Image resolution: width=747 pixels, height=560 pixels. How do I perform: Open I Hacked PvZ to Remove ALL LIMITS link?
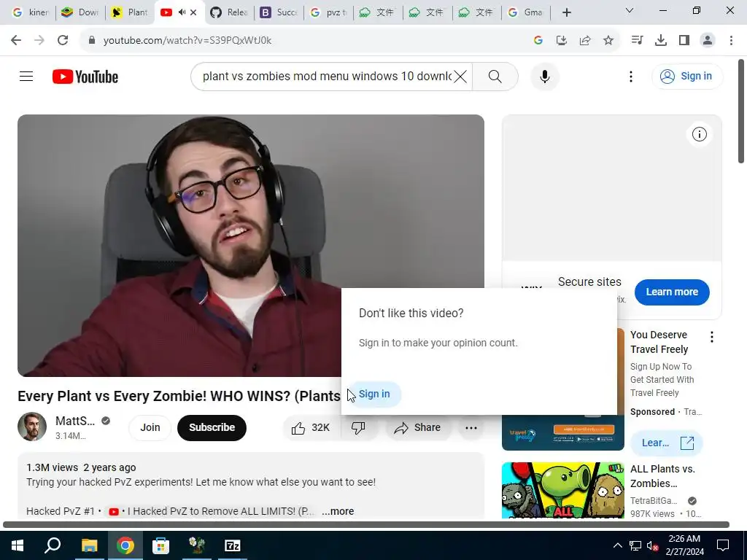220,511
